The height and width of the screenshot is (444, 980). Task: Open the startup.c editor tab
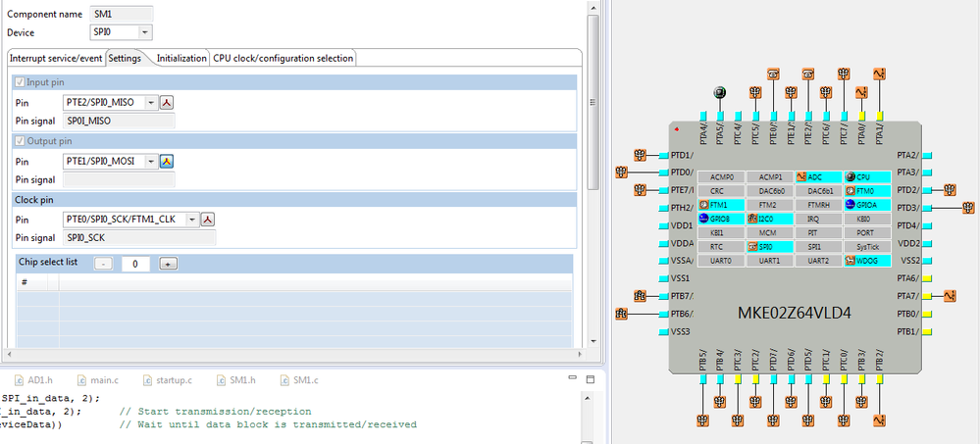(167, 379)
